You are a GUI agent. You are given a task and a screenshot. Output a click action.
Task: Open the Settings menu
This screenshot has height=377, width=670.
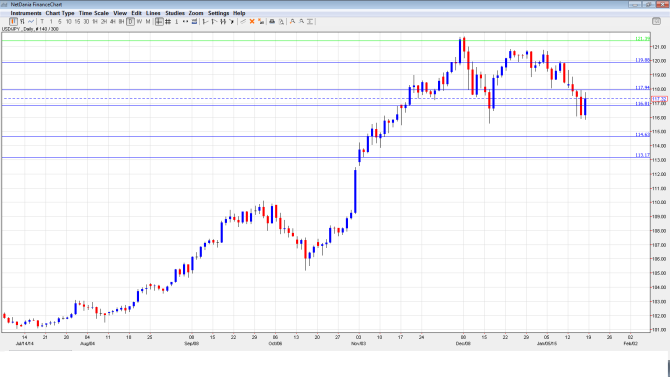tap(218, 13)
